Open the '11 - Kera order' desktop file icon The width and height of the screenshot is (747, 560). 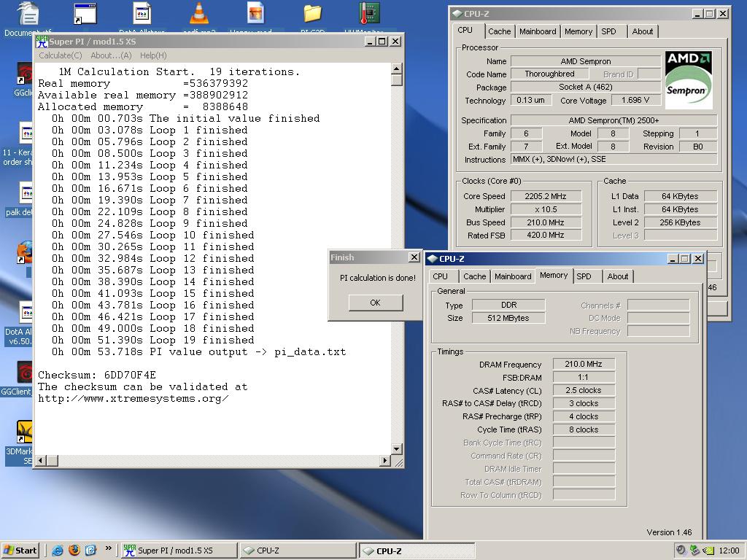[x=26, y=133]
